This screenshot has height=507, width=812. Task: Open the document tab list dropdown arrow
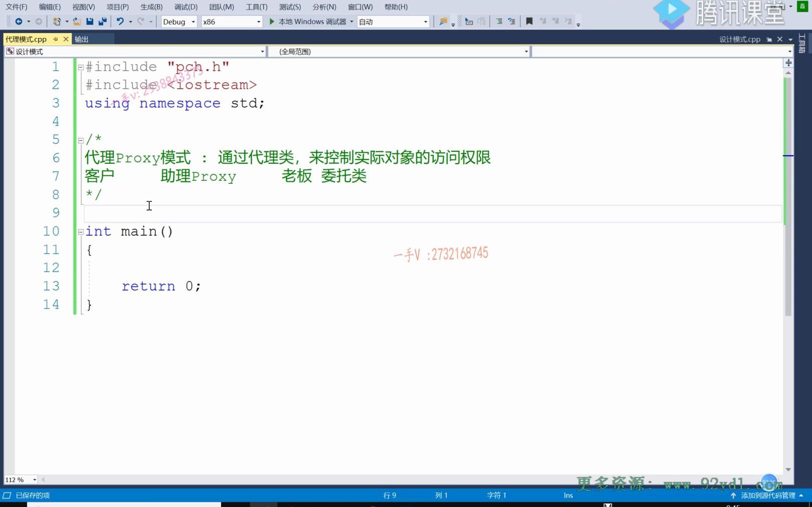coord(790,39)
